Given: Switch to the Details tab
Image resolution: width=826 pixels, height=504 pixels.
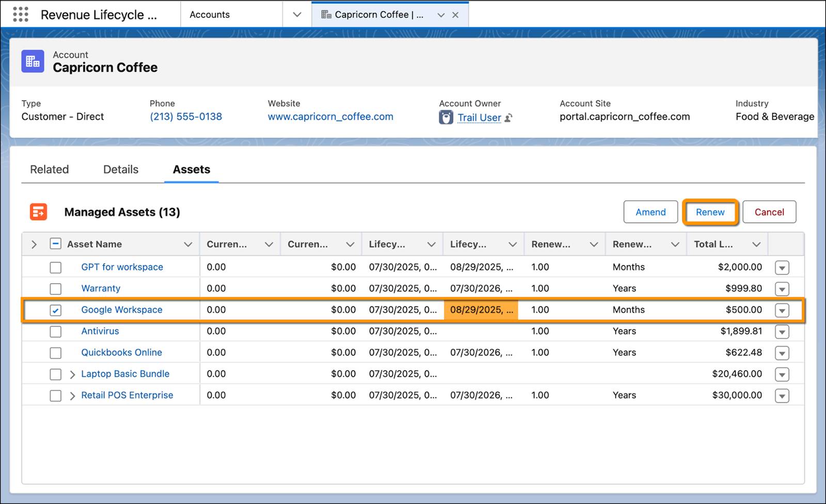Looking at the screenshot, I should point(121,169).
